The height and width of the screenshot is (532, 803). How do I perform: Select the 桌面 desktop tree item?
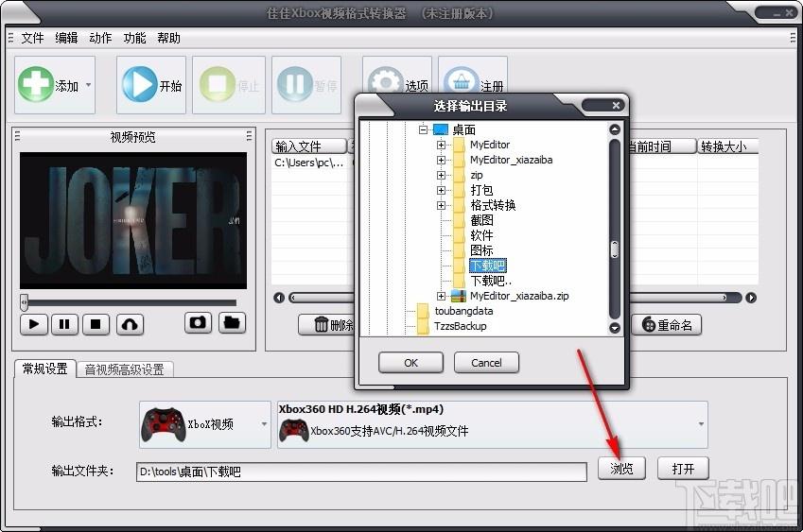point(464,129)
